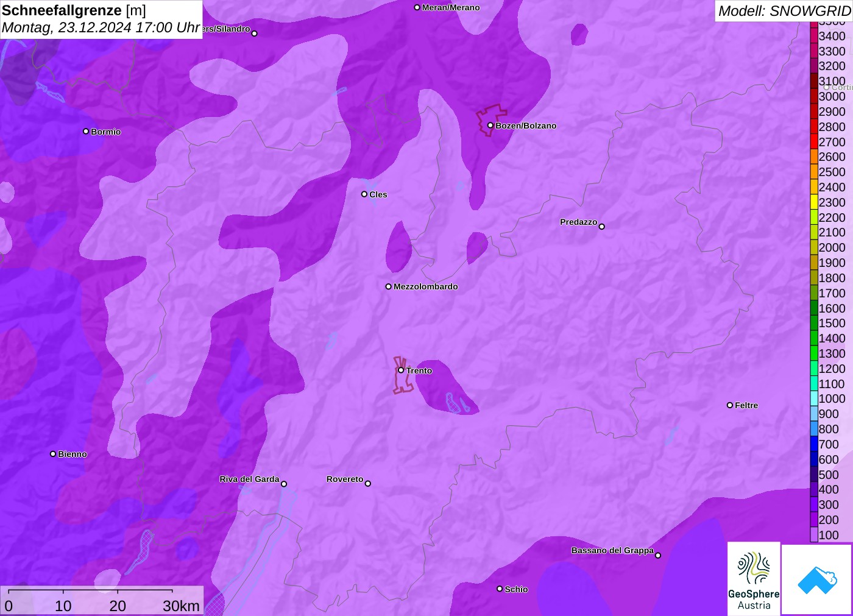Screen dimensions: 853x616
Task: Click the Schneefallgrenze [m] title
Action: pos(74,10)
